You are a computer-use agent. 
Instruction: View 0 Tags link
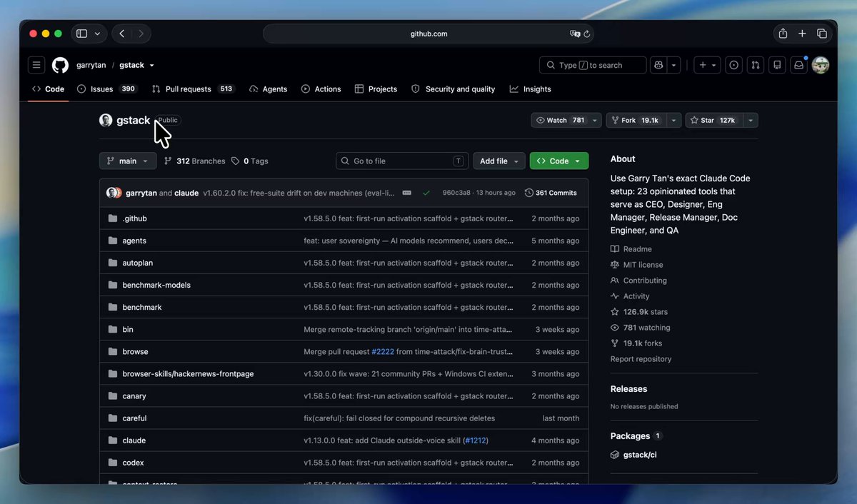coord(250,161)
